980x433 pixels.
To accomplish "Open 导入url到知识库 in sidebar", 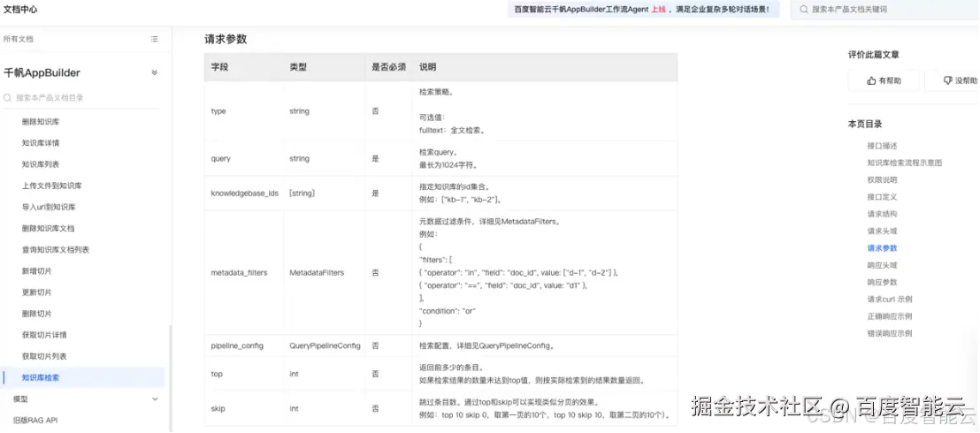I will 49,207.
